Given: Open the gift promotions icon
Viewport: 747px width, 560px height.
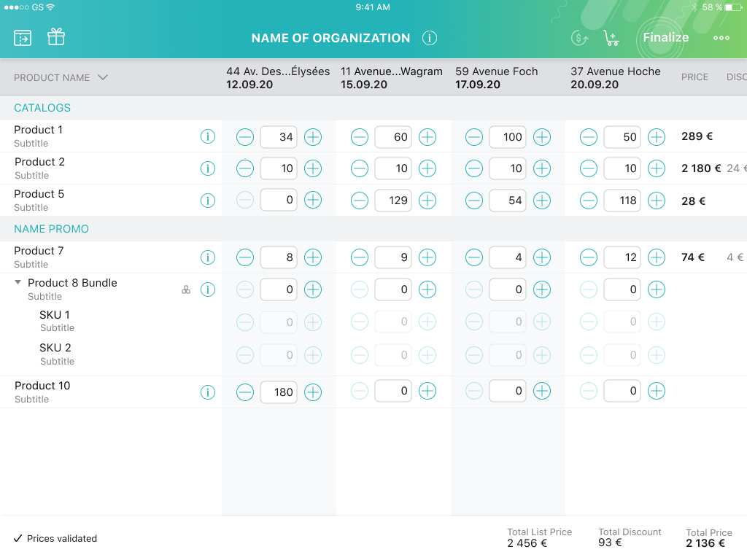Looking at the screenshot, I should [x=56, y=37].
